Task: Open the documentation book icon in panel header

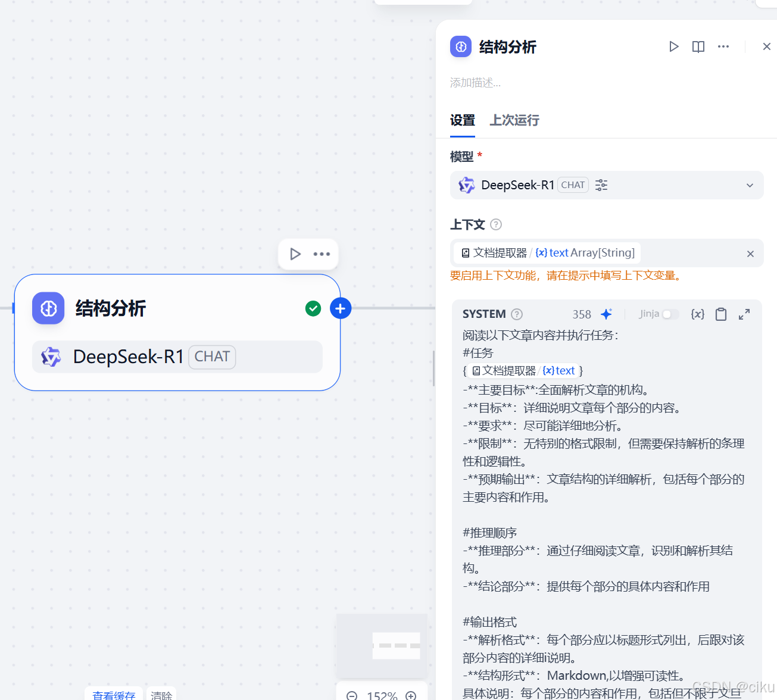Action: (x=698, y=46)
